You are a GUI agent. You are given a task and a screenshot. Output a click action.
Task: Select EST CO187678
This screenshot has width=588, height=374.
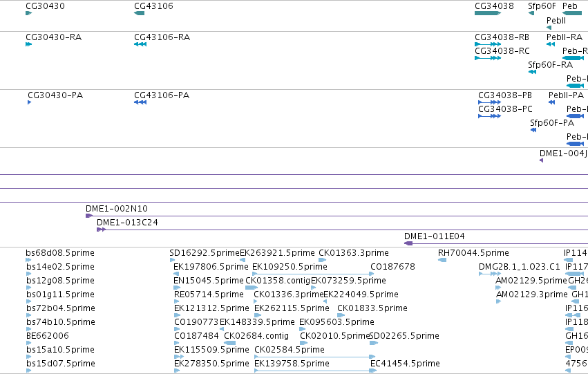[x=392, y=267]
